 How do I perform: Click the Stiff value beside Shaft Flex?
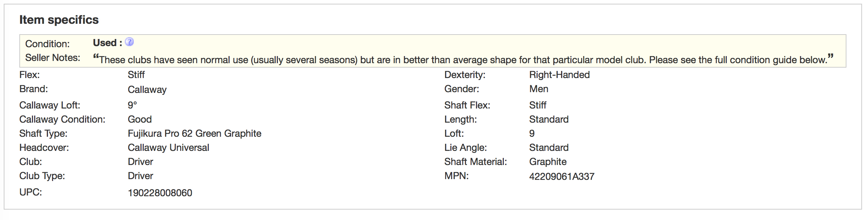coord(538,105)
